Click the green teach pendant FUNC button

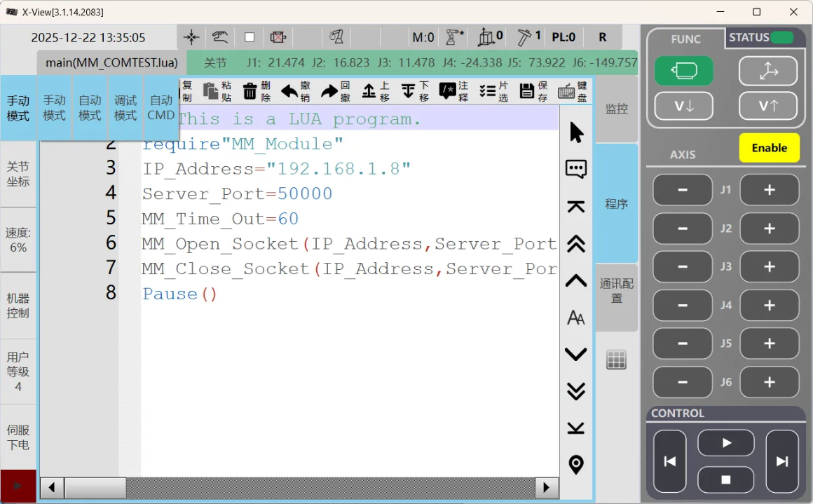[x=684, y=71]
